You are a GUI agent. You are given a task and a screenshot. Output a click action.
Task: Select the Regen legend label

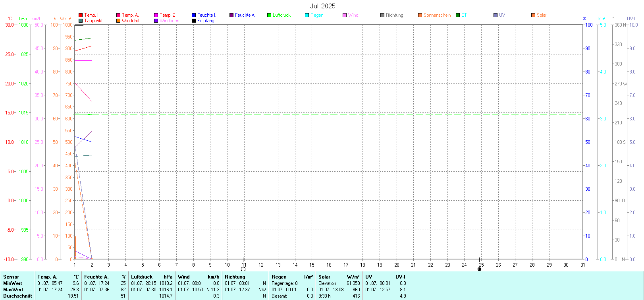click(x=317, y=15)
